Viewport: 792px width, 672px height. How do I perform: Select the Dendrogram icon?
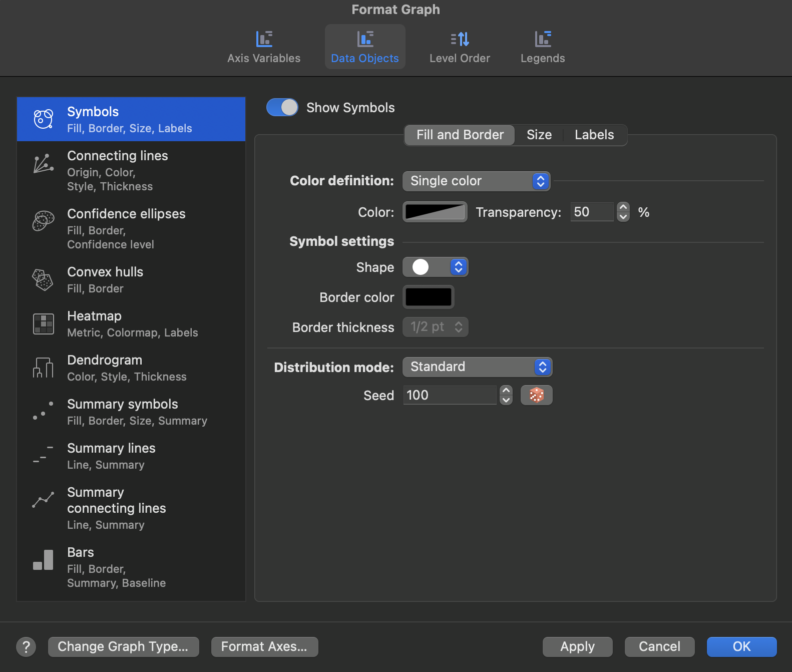click(44, 368)
